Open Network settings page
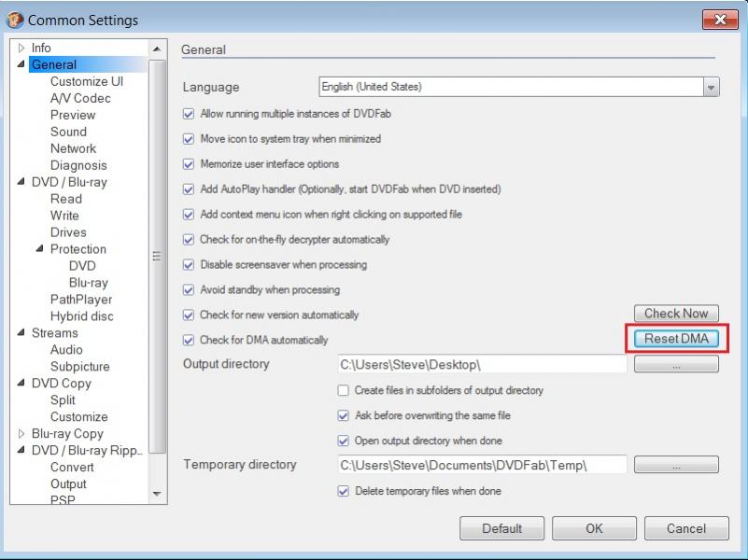Viewport: 748px width, 560px height. click(74, 148)
